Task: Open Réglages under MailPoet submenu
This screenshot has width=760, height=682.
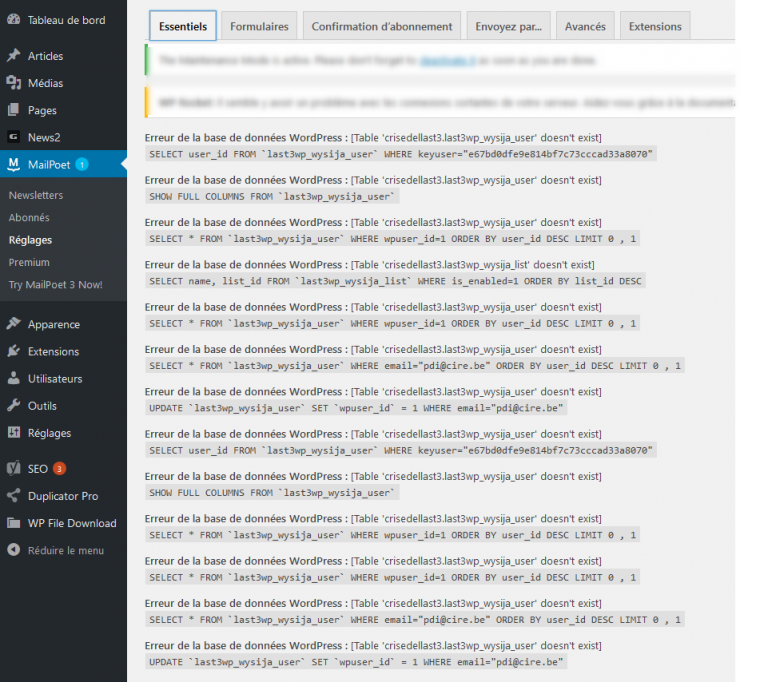Action: 30,239
